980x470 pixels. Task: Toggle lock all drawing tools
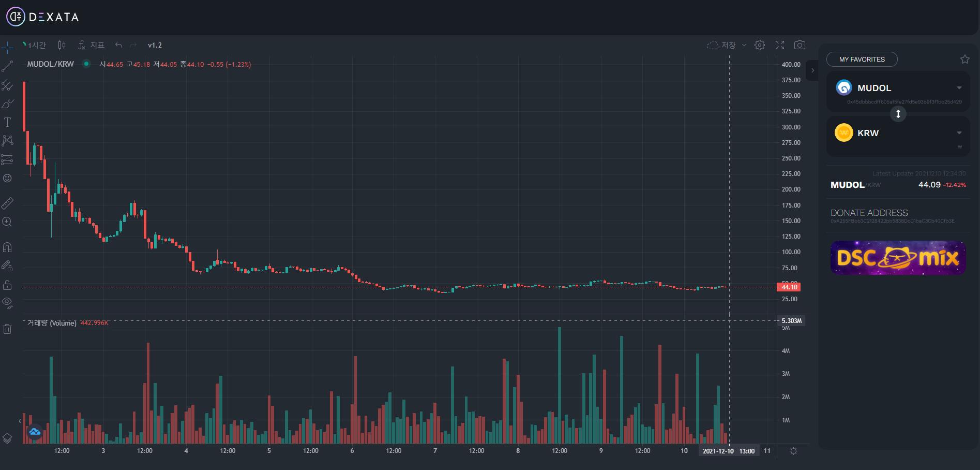coord(7,285)
